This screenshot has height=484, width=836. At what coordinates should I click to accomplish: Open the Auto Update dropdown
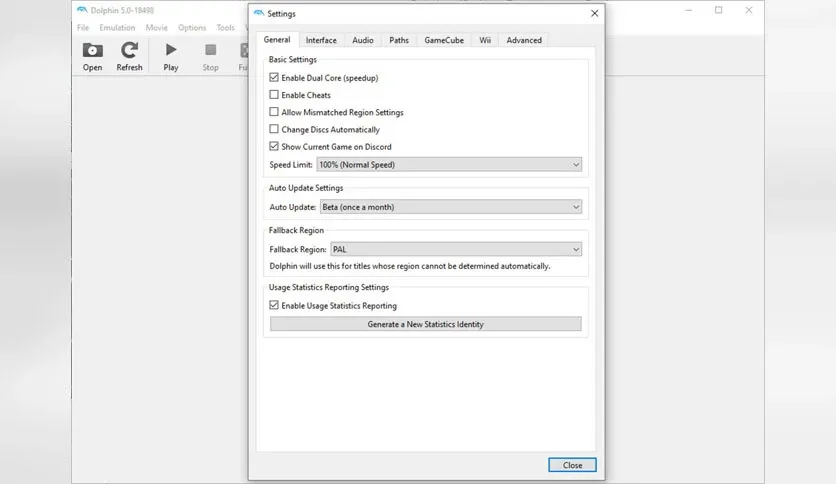[x=451, y=207]
